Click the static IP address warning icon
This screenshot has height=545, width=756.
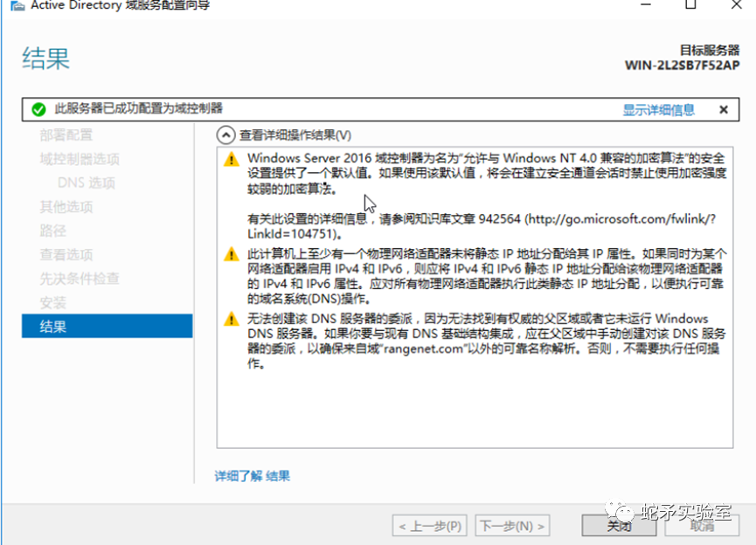point(232,254)
